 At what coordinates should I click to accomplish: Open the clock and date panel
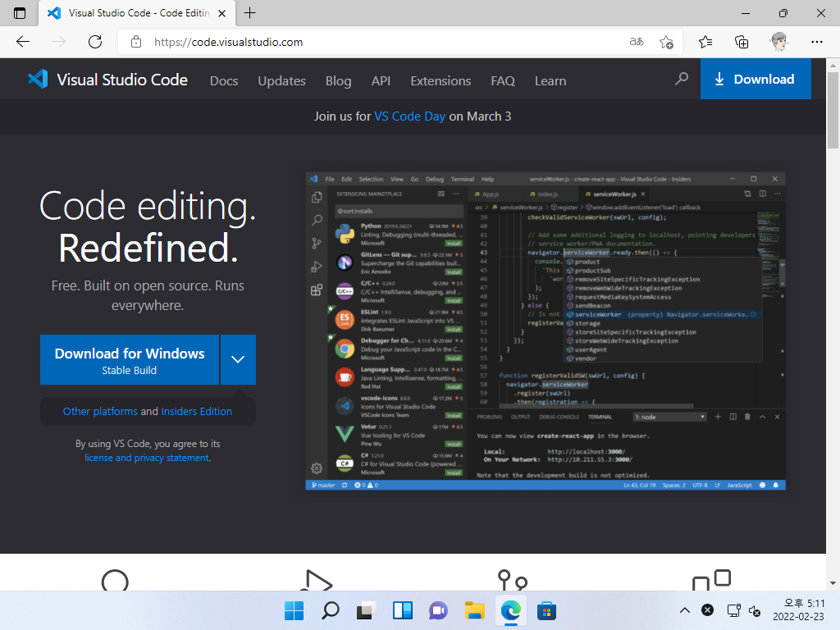coord(798,610)
